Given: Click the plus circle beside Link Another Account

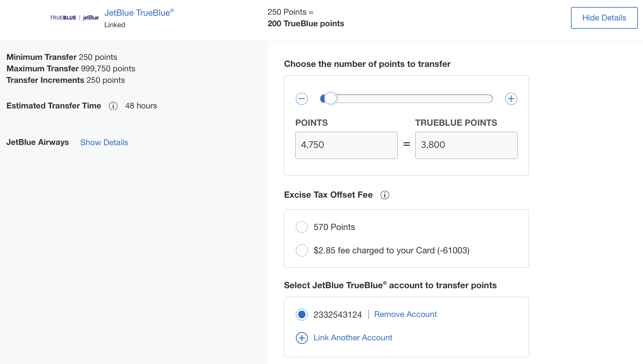Looking at the screenshot, I should click(x=301, y=338).
